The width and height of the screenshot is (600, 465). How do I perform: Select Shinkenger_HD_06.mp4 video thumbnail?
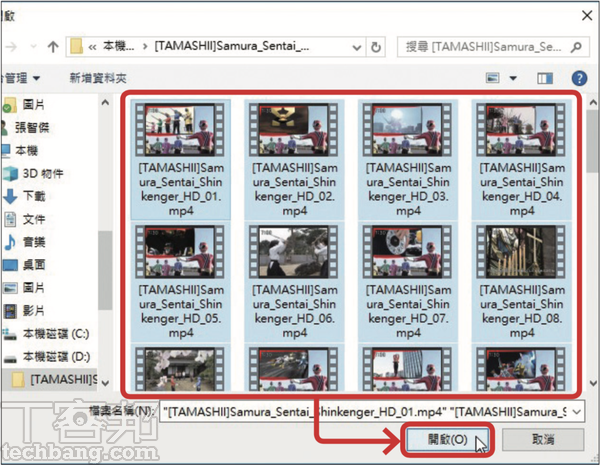tap(294, 251)
